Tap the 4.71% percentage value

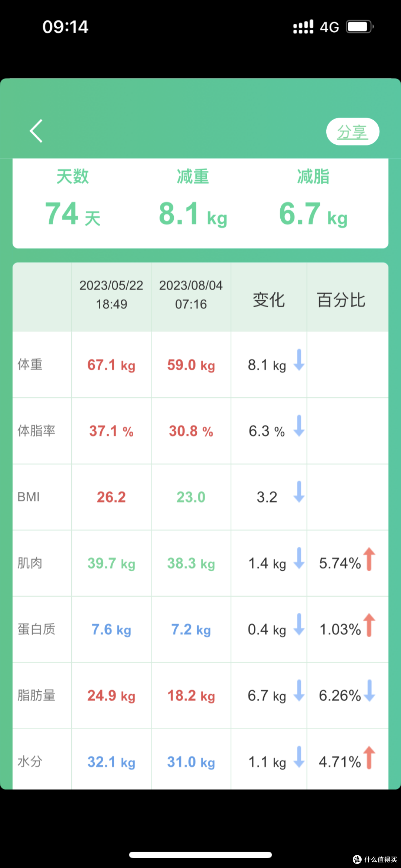click(340, 762)
